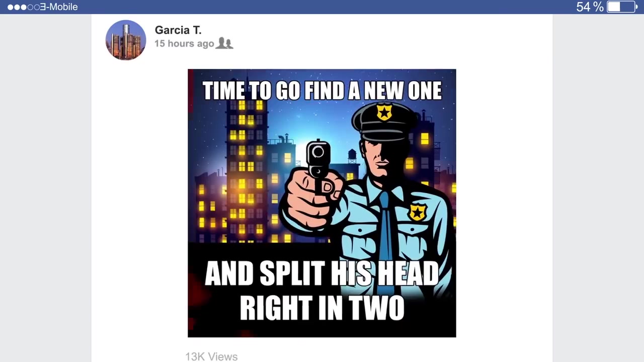Tap the 54 % battery percentage

pos(590,7)
